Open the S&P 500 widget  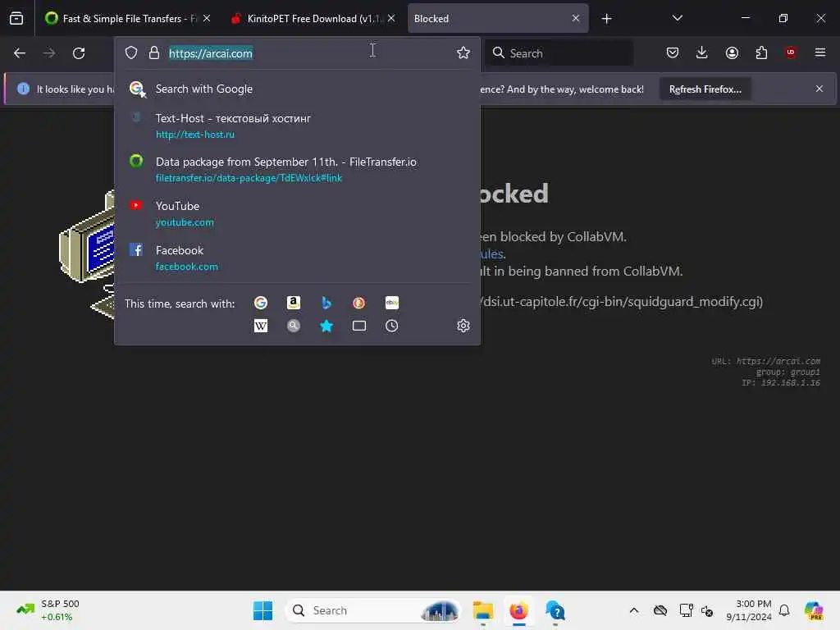coord(48,610)
